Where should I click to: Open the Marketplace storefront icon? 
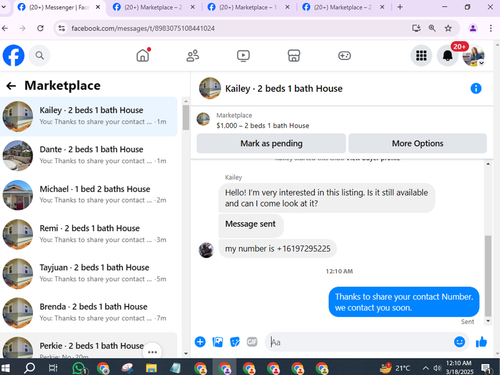pyautogui.click(x=294, y=55)
